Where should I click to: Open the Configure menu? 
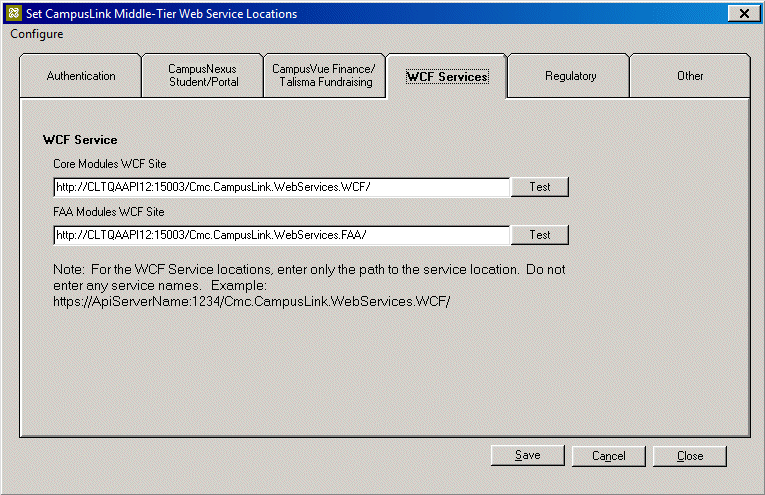click(37, 34)
